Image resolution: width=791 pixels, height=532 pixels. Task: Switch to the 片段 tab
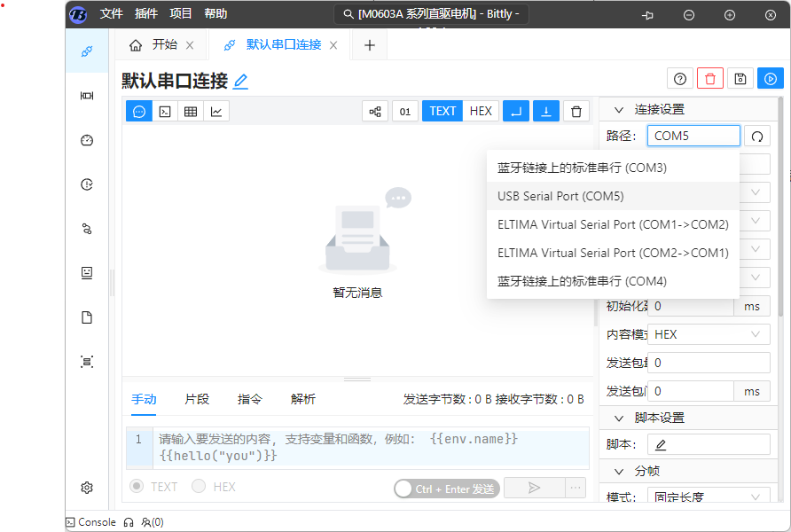197,399
